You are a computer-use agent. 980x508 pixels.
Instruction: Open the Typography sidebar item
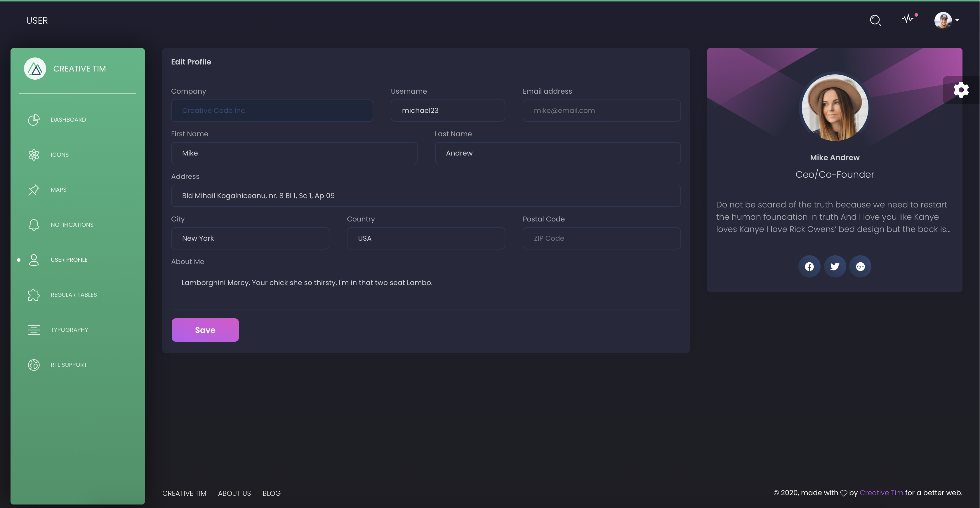[69, 330]
